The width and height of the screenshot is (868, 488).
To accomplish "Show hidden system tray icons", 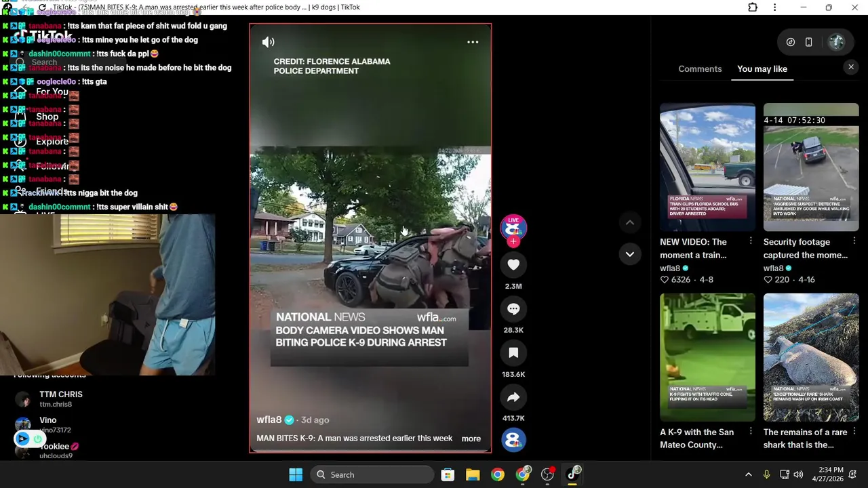I will click(748, 474).
